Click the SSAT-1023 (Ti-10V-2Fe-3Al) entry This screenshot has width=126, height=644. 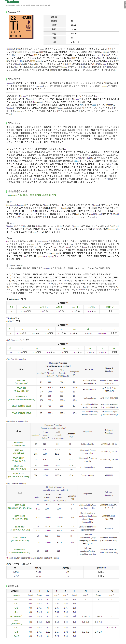pyautogui.click(x=20, y=518)
